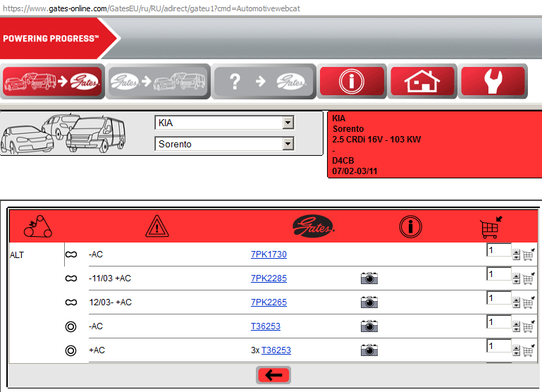Add 7PK1730 to shopping cart

tap(528, 255)
